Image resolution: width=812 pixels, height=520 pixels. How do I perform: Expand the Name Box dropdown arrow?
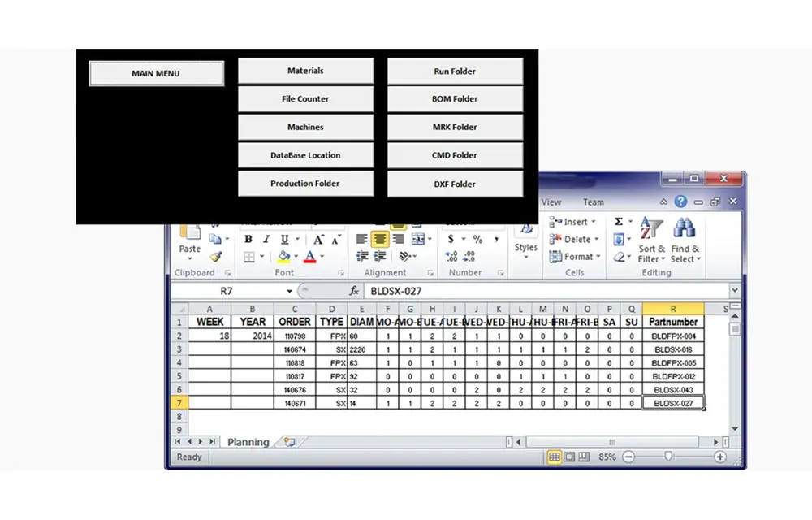290,291
